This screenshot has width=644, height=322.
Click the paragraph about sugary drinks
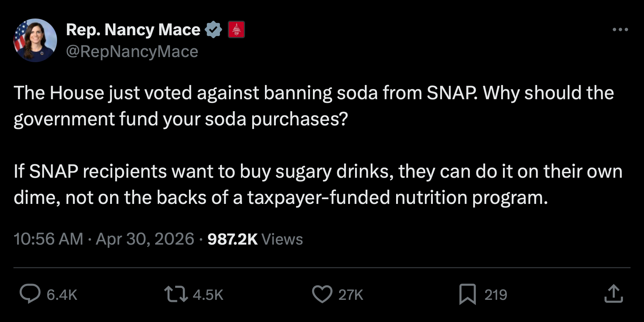pyautogui.click(x=318, y=185)
